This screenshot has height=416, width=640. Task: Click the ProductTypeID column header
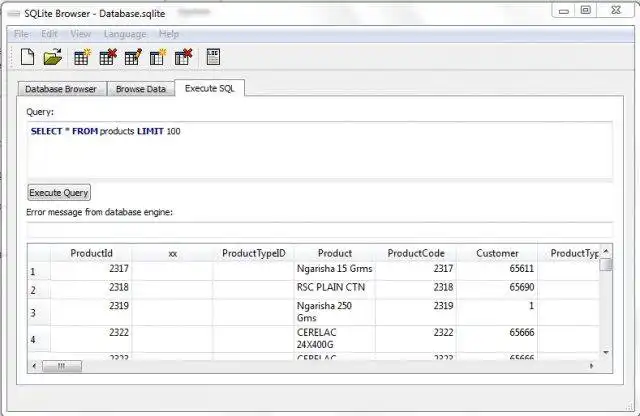coord(253,253)
